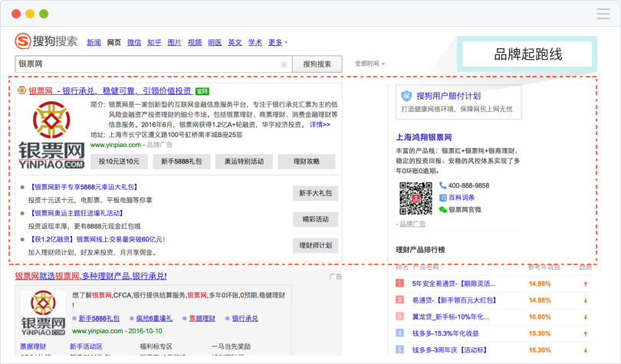Open the 全部时间 time filter dropdown
The width and height of the screenshot is (621, 364).
pyautogui.click(x=370, y=64)
